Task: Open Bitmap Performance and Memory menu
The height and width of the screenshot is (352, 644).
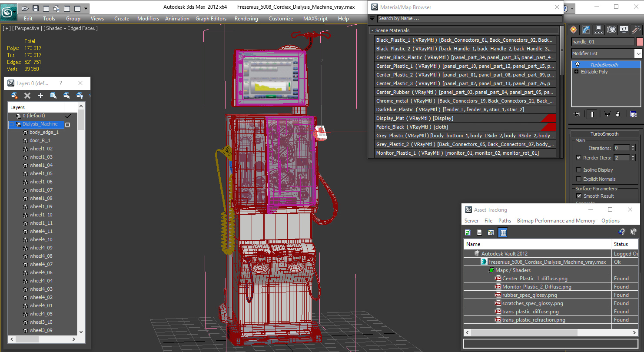Action: click(x=556, y=221)
